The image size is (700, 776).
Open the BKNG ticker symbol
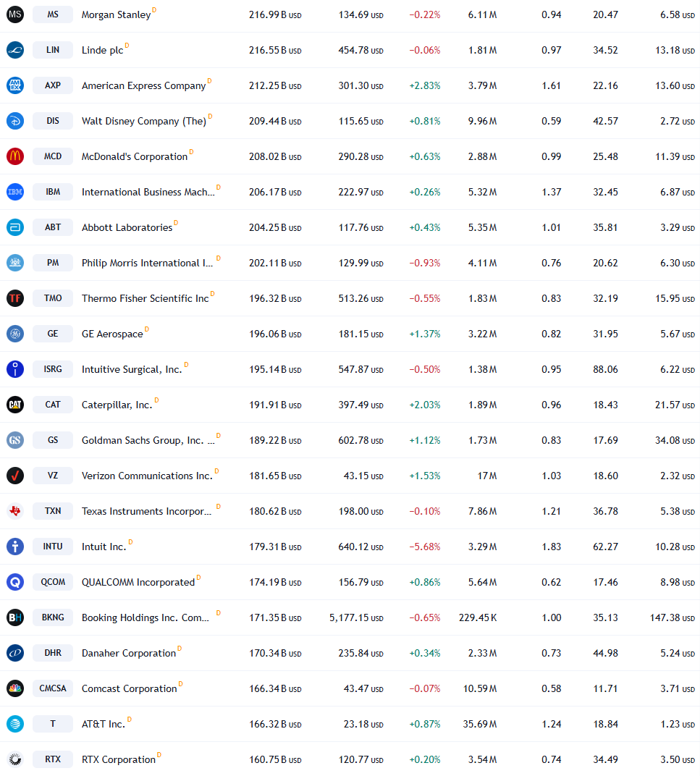(x=53, y=617)
